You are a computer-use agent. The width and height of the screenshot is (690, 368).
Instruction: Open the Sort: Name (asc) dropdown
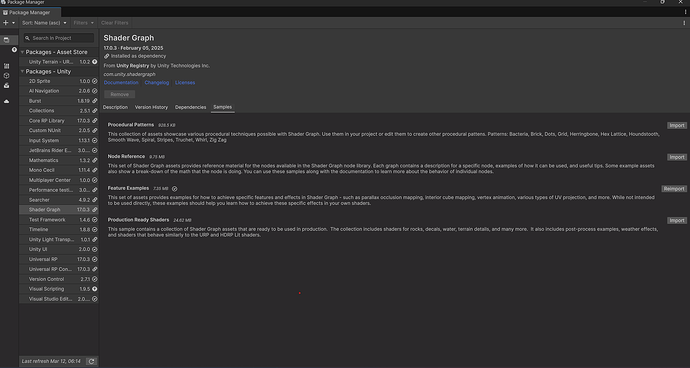(44, 23)
